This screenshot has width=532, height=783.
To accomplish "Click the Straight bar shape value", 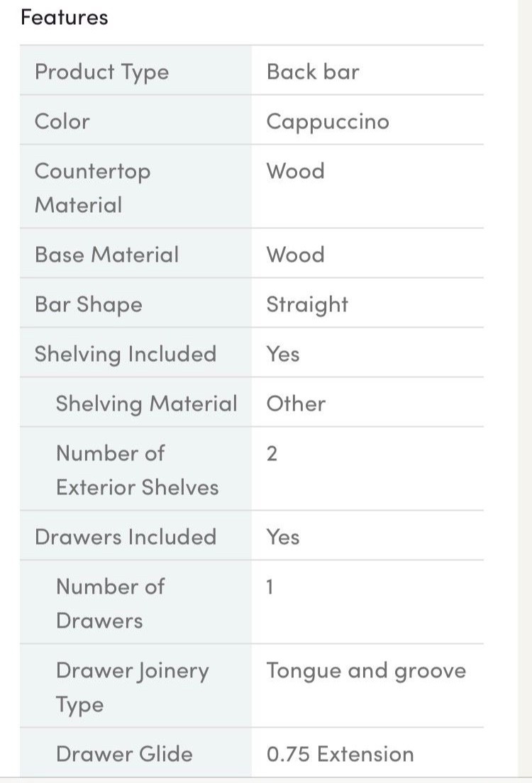I will coord(307,304).
